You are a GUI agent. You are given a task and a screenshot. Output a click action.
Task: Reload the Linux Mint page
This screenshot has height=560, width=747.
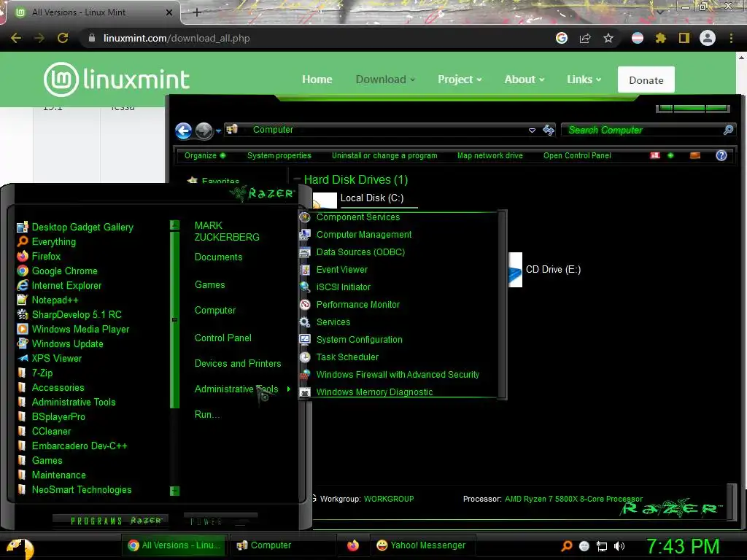tap(63, 38)
